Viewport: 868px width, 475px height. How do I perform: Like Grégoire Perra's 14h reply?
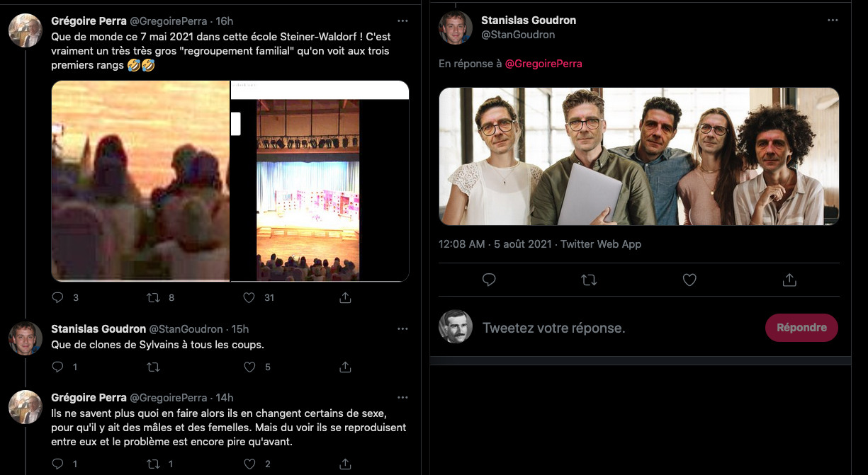249,464
